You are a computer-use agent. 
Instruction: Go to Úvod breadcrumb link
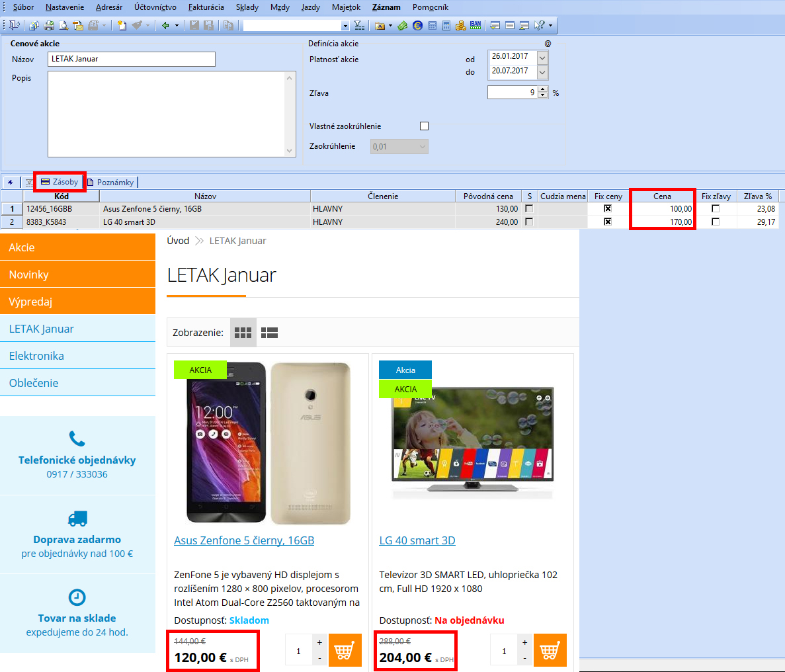click(178, 241)
